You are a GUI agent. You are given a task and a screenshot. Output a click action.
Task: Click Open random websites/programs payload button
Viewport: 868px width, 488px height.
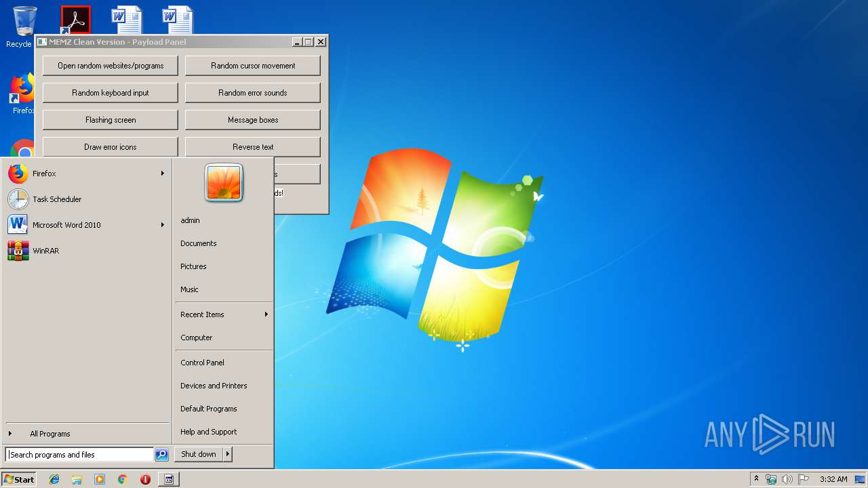tap(111, 66)
